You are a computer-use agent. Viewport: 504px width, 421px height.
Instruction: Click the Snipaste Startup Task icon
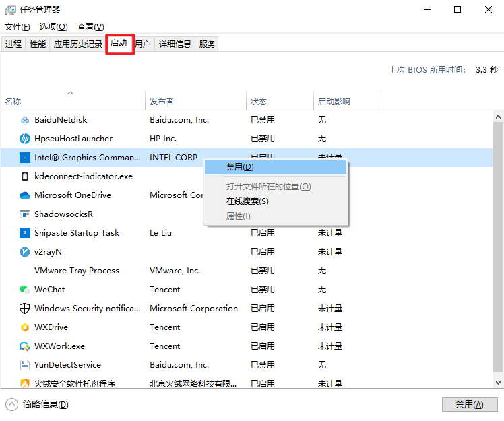[x=25, y=233]
